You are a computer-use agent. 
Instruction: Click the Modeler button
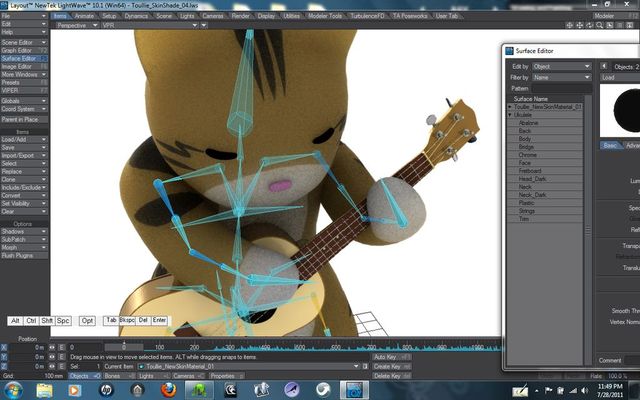click(x=615, y=16)
